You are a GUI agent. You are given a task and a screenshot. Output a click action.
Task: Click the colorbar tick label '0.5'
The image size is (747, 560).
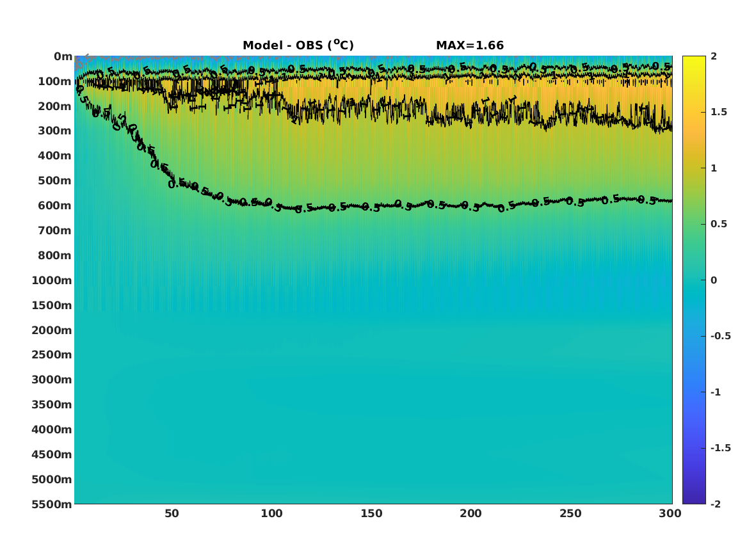point(719,224)
